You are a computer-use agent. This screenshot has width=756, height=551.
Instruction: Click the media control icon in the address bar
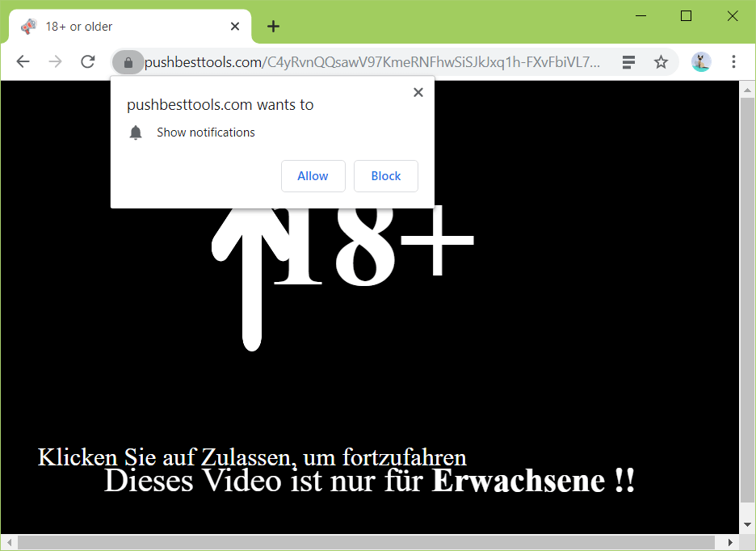[x=629, y=62]
